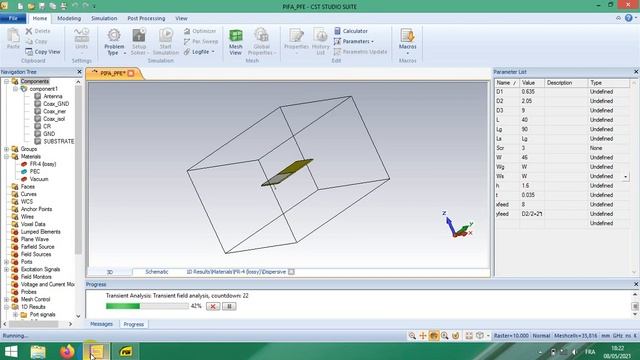This screenshot has height=360, width=640.
Task: Select the Antenna component in the tree
Action: click(53, 96)
